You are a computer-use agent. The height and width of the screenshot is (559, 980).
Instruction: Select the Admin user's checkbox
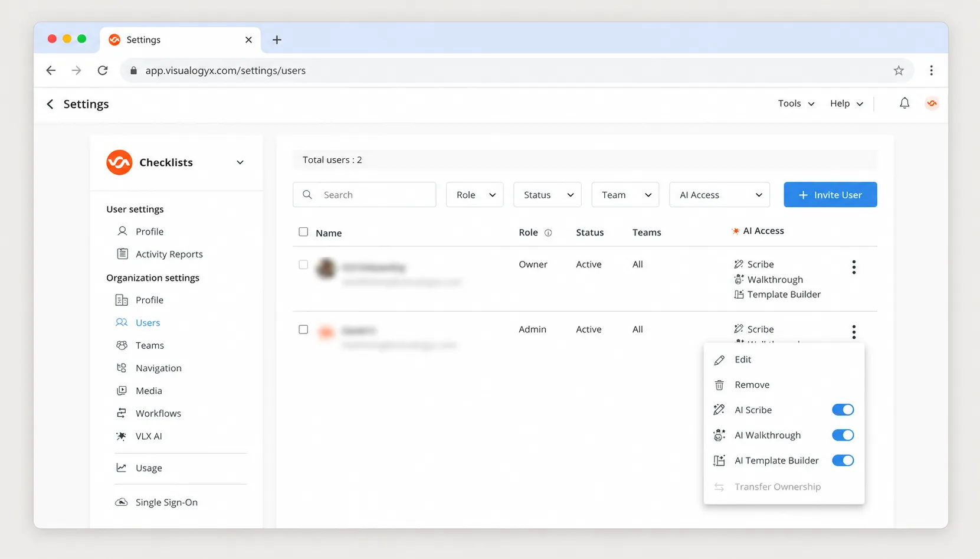pyautogui.click(x=303, y=329)
